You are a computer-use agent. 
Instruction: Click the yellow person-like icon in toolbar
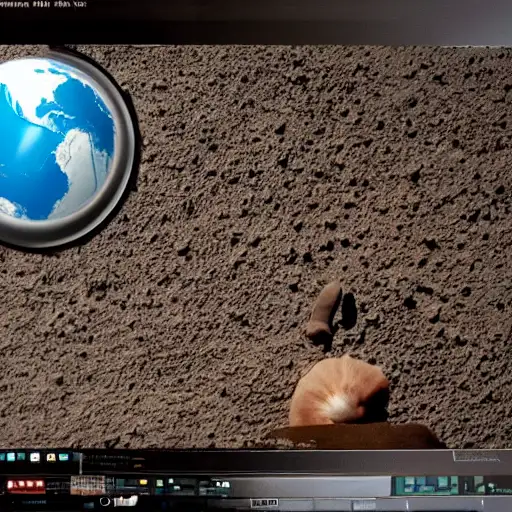(x=51, y=457)
